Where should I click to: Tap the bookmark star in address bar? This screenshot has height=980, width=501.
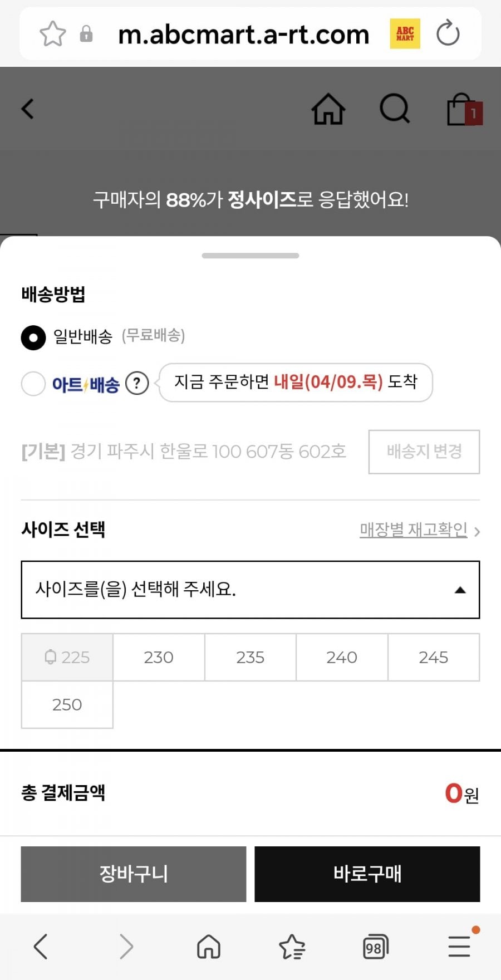tap(53, 34)
